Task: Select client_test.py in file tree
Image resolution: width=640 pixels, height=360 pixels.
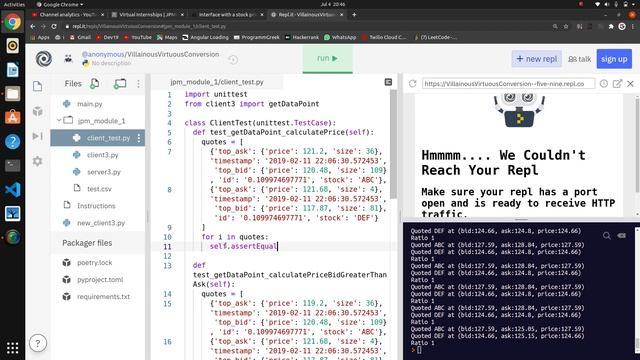Action: coord(98,138)
